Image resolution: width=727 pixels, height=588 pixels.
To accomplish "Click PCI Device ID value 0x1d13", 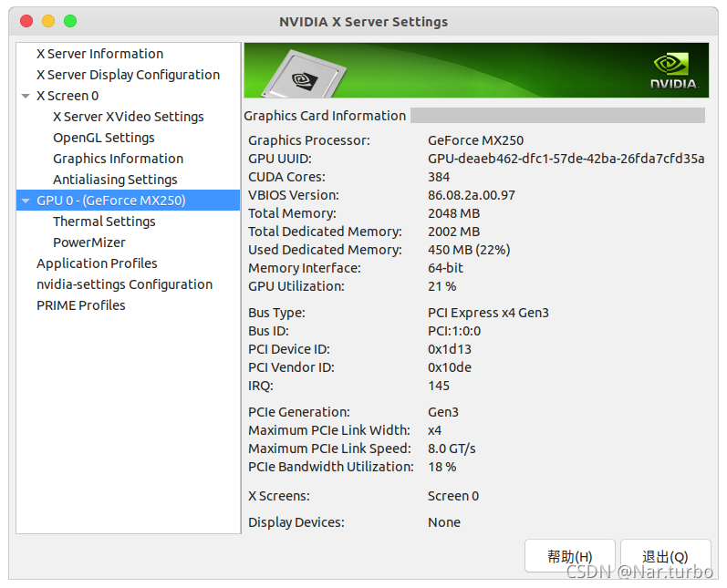I will click(x=450, y=349).
